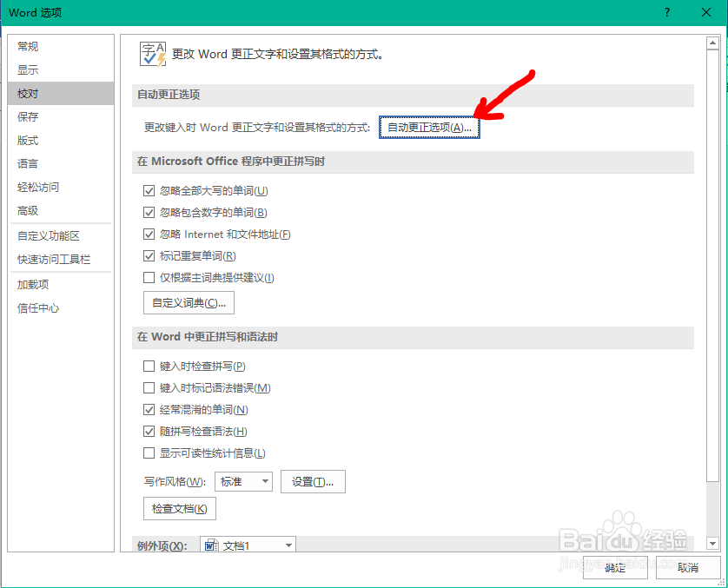Click the Word document icon in 例外项 dropdown

(x=211, y=545)
